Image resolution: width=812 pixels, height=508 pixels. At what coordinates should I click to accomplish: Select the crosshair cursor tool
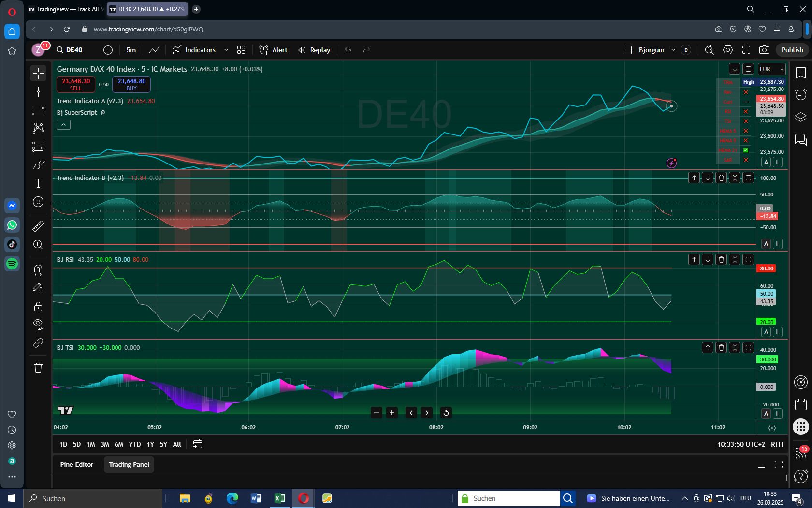tap(38, 73)
